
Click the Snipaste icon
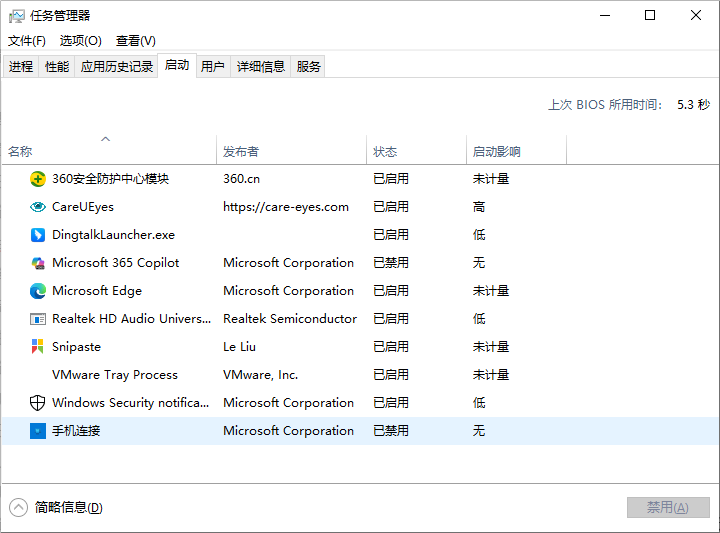point(38,347)
